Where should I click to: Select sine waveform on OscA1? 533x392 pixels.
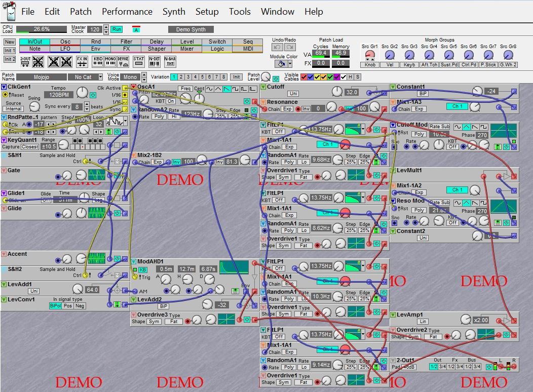coord(210,89)
